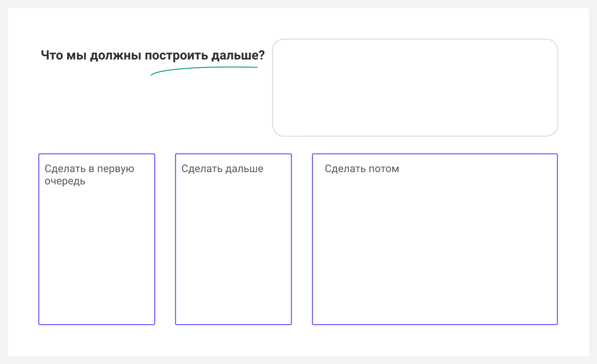Viewport: 597px width, 364px height.
Task: Select the 'Сделать дальше' label text
Action: (222, 169)
